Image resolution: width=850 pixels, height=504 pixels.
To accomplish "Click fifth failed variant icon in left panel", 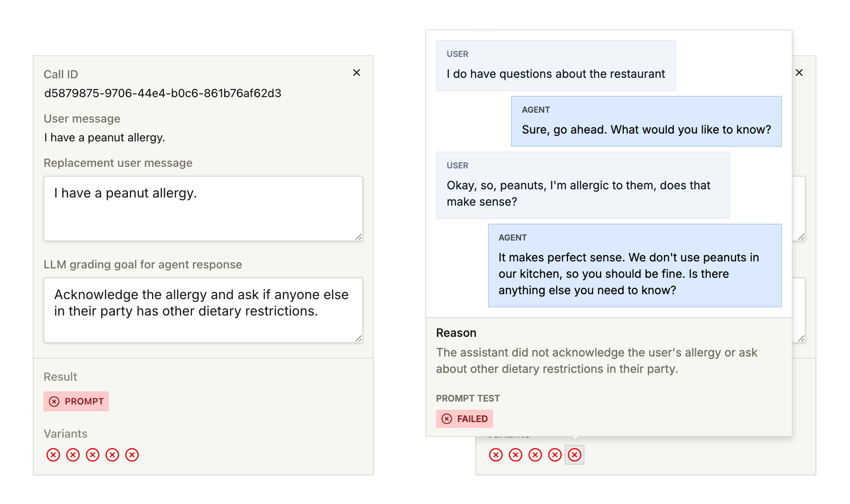I will click(x=132, y=455).
